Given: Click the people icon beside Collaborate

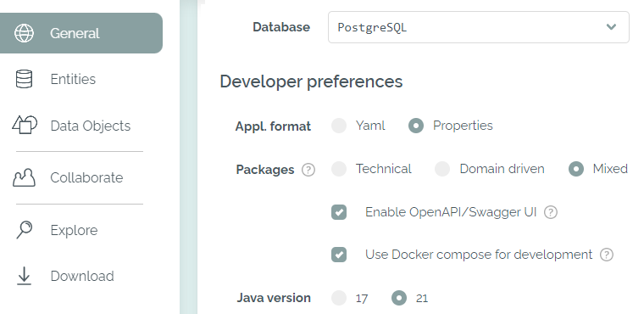Looking at the screenshot, I should pyautogui.click(x=24, y=177).
